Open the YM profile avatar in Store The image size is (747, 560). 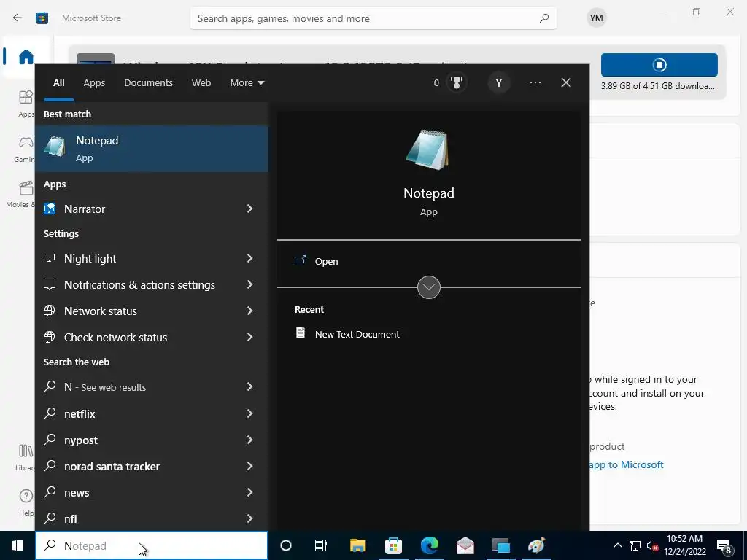click(597, 18)
